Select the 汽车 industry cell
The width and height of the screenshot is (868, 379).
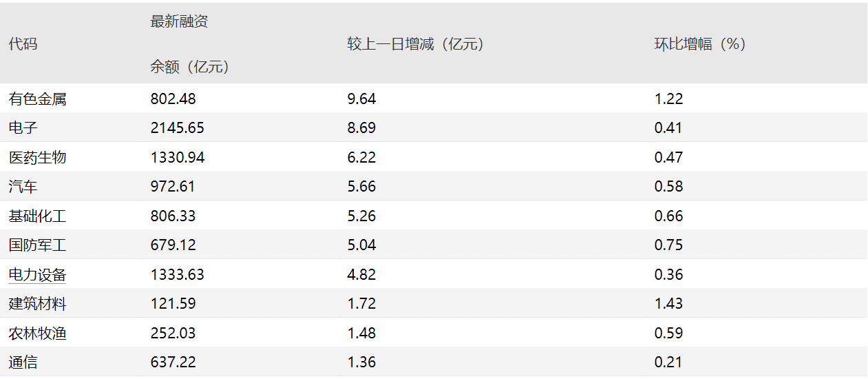[x=23, y=187]
